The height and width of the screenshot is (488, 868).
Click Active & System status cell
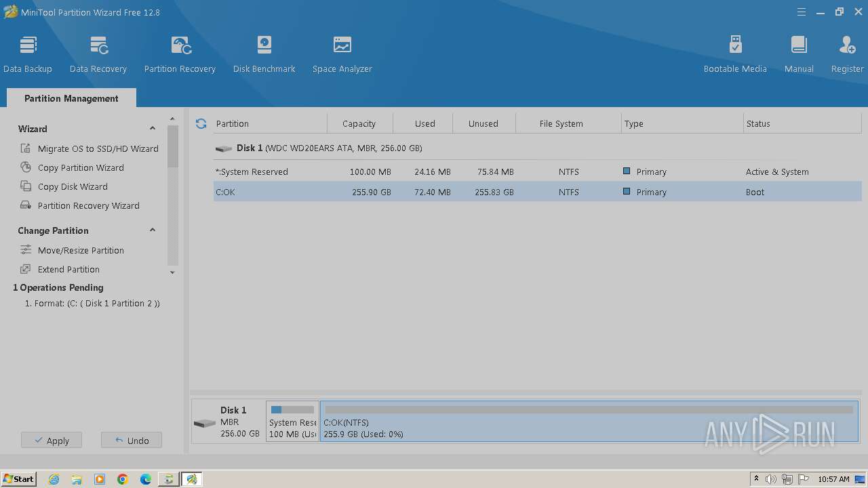point(777,171)
